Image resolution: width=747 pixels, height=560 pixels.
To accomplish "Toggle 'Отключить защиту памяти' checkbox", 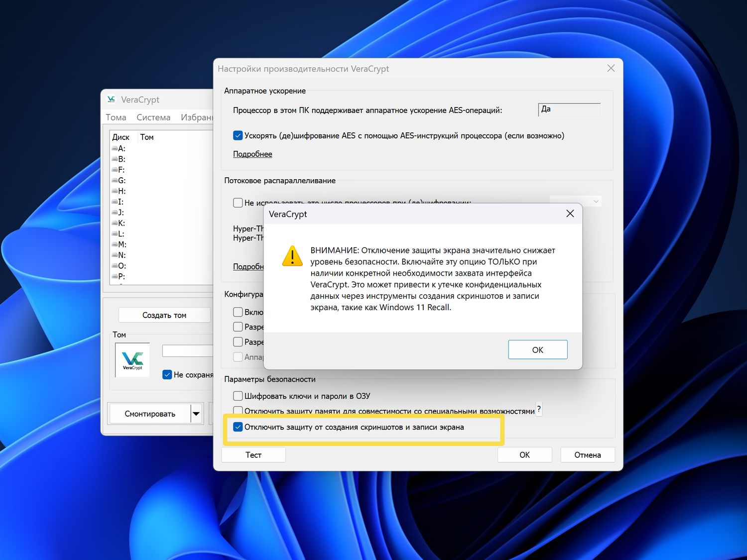I will 238,411.
